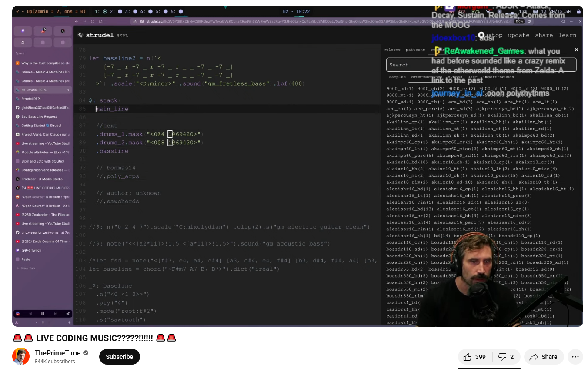Click the 150% zoom indicator in address bar
The image size is (588, 375).
point(519,21)
